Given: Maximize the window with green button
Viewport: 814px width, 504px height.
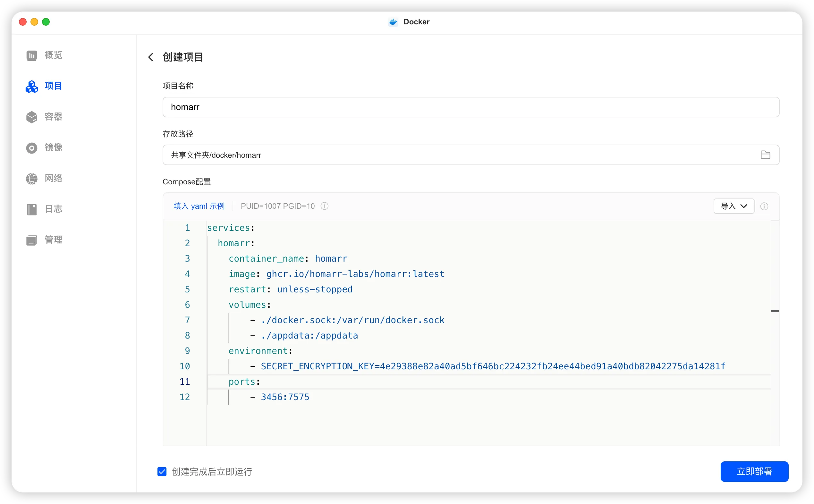Looking at the screenshot, I should 46,22.
